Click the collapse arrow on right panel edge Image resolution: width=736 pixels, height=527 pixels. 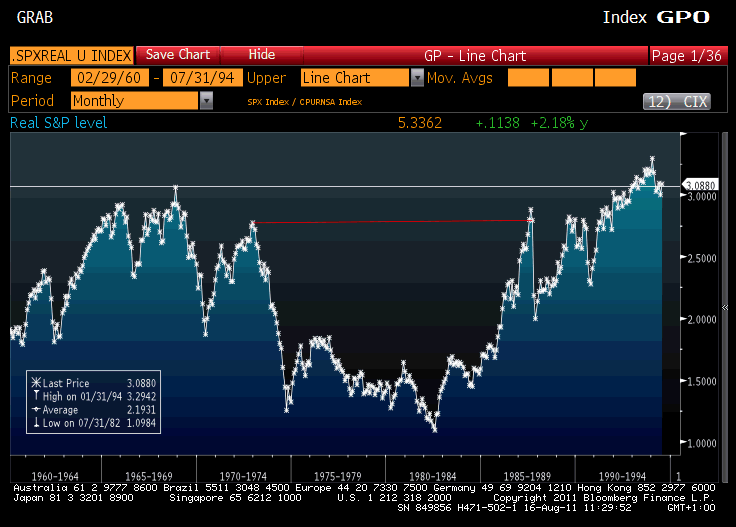click(x=725, y=307)
